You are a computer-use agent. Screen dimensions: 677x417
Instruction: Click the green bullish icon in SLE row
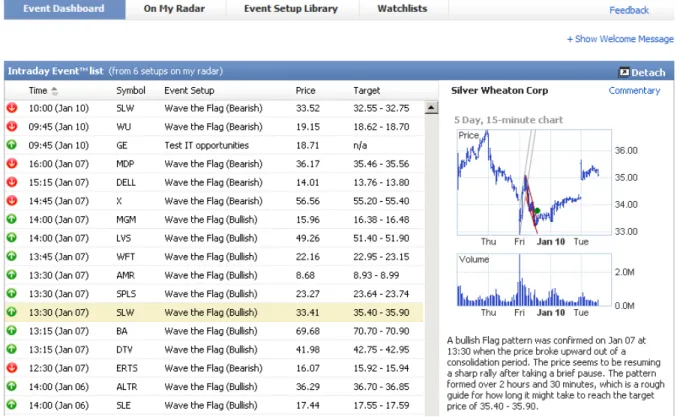[x=12, y=404]
